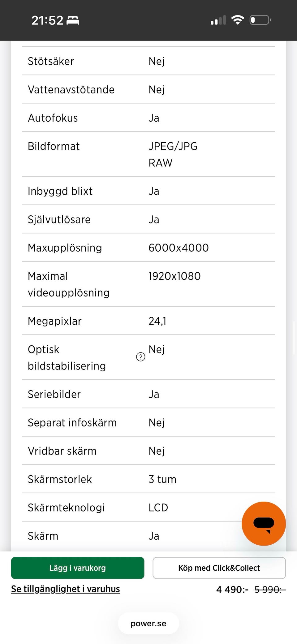
Task: Open the orange chat support bubble
Action: pyautogui.click(x=264, y=524)
